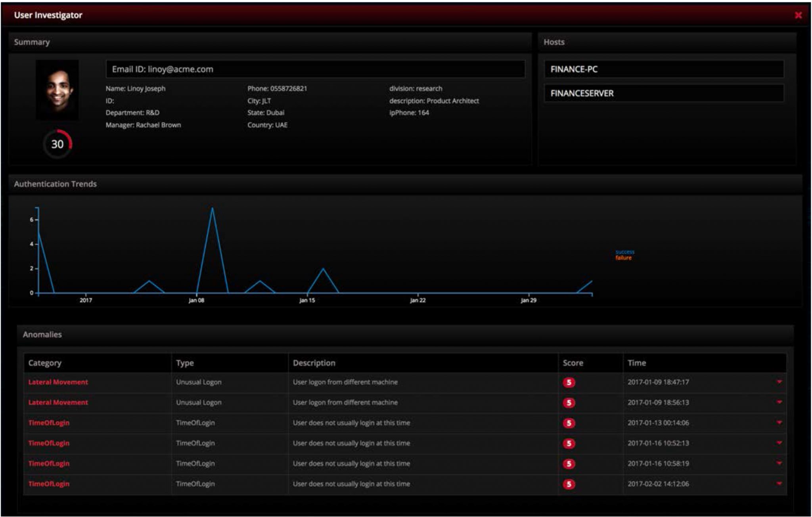Click score badge on 2017-01-13 TimeOfLogin row
The image size is (812, 517).
click(x=569, y=423)
